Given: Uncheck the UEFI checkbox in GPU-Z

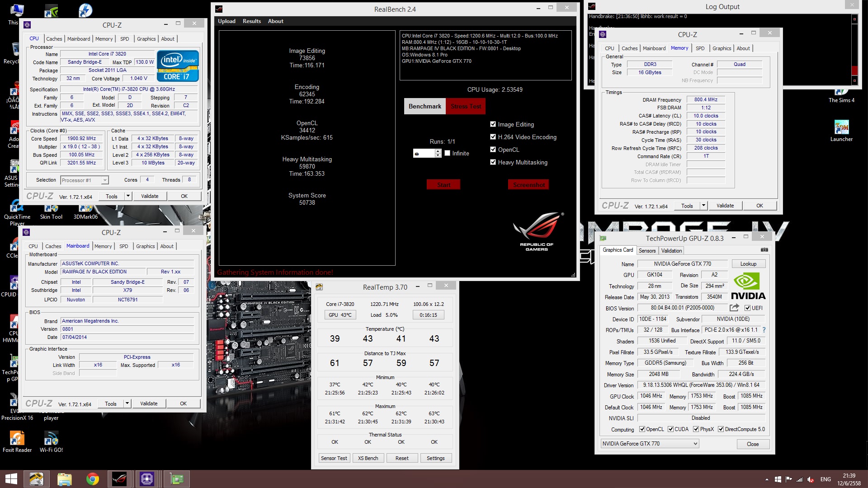Looking at the screenshot, I should (747, 308).
